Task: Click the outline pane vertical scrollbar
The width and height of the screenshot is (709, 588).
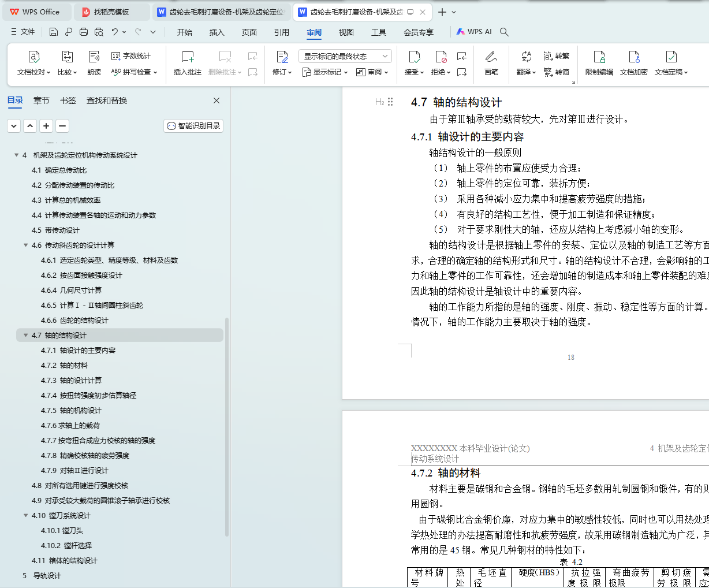Action: click(x=227, y=427)
